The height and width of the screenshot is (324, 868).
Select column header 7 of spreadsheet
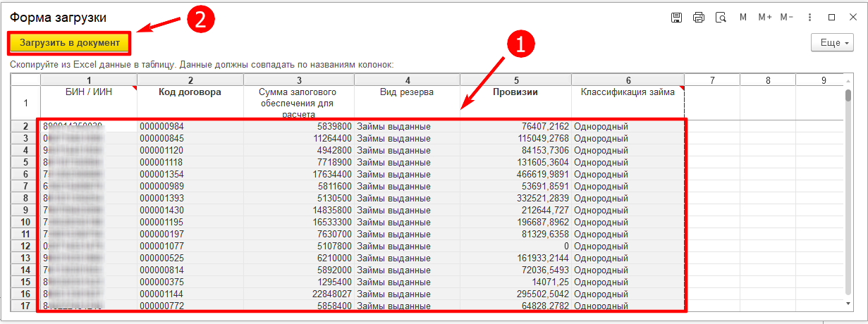(712, 80)
